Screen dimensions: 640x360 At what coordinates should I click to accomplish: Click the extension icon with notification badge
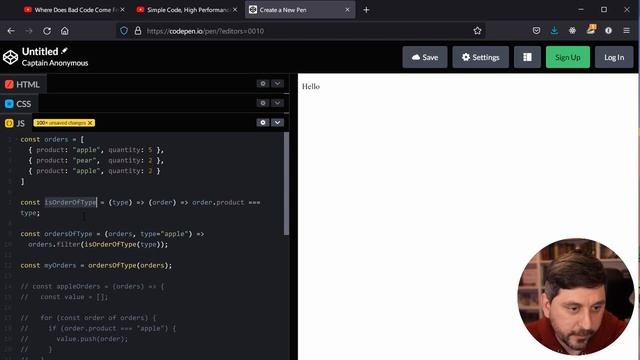591,29
